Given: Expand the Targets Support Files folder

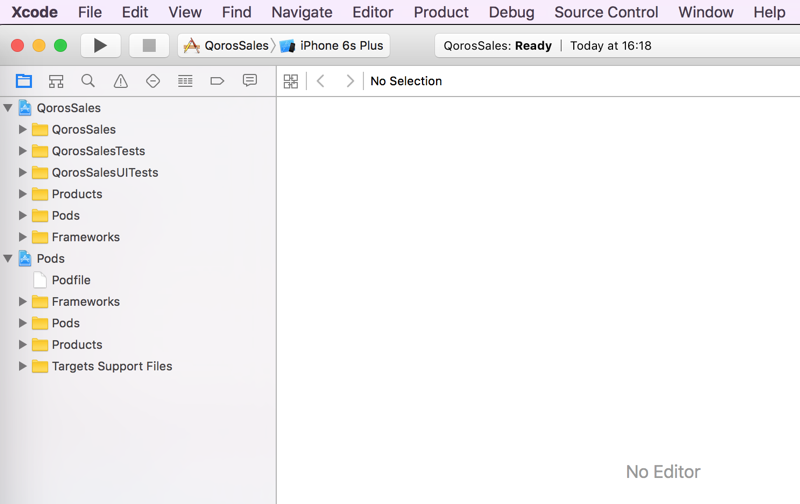Looking at the screenshot, I should tap(22, 366).
